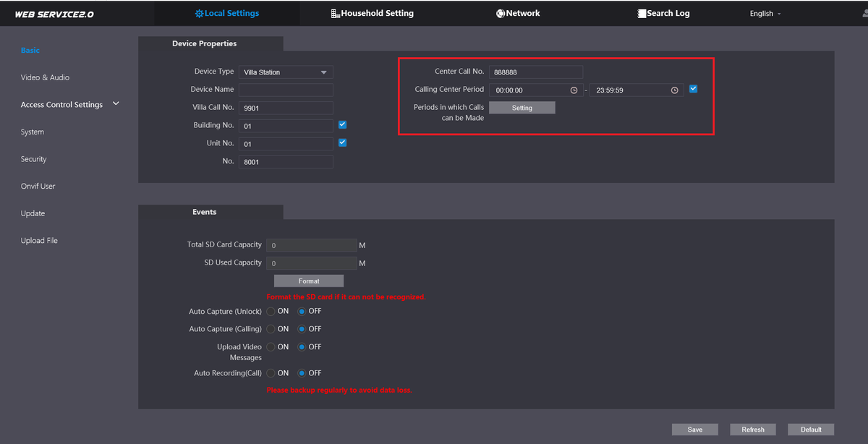Disable the Calling Center Period checkbox

point(693,89)
